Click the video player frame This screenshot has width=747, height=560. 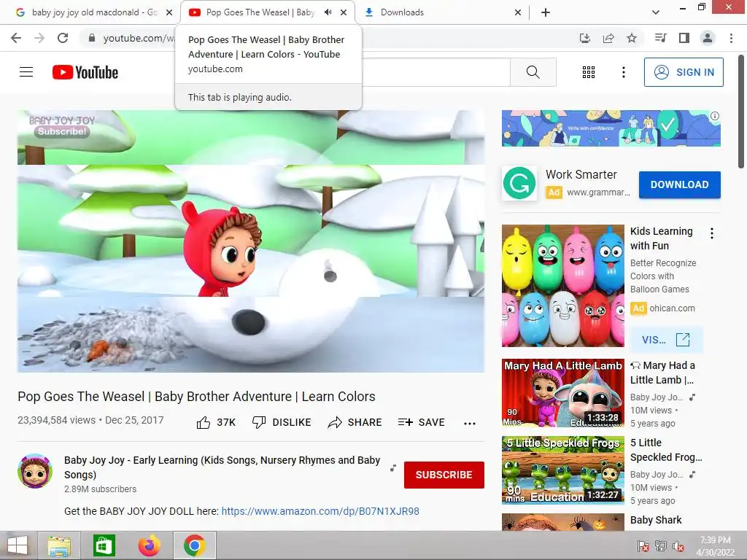(x=251, y=241)
